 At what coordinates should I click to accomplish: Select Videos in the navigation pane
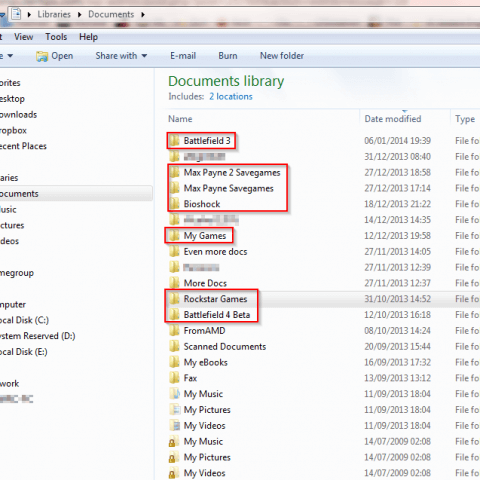(x=9, y=241)
